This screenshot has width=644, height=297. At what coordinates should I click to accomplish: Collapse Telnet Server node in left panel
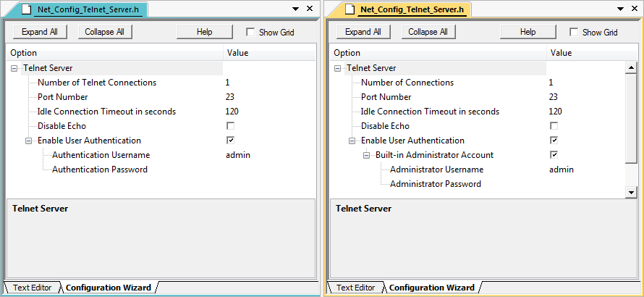14,68
